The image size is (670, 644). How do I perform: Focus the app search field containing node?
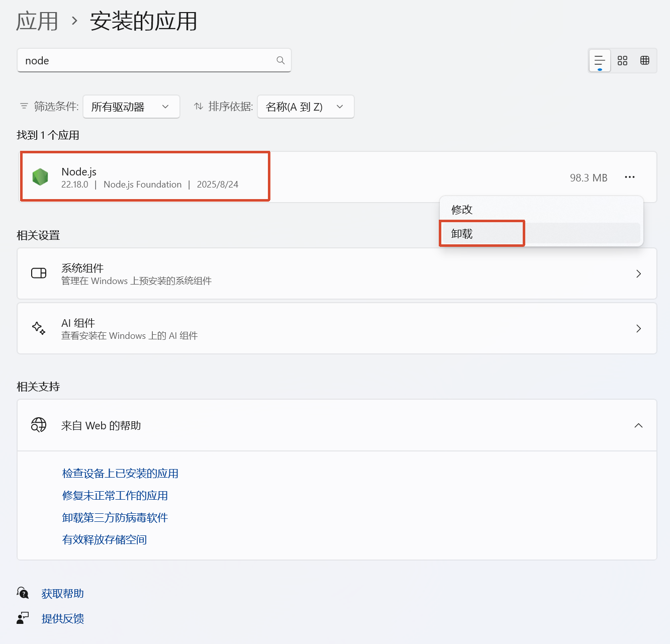pyautogui.click(x=154, y=60)
